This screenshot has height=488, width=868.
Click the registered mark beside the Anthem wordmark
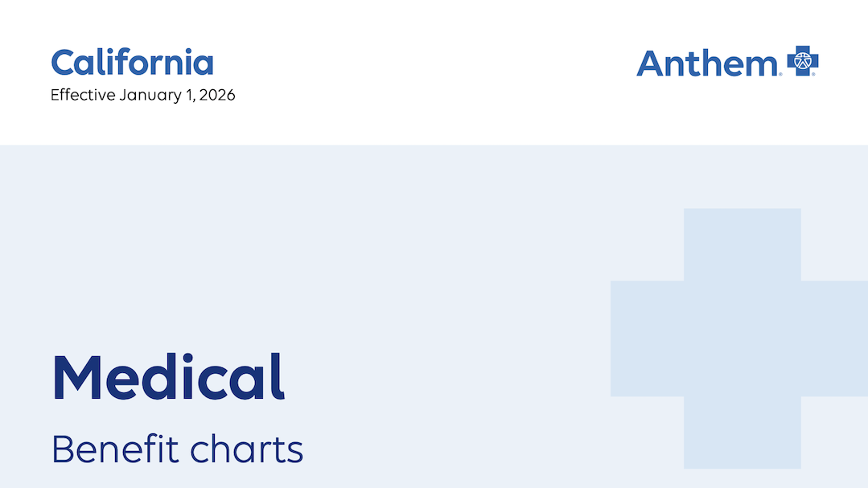[779, 73]
